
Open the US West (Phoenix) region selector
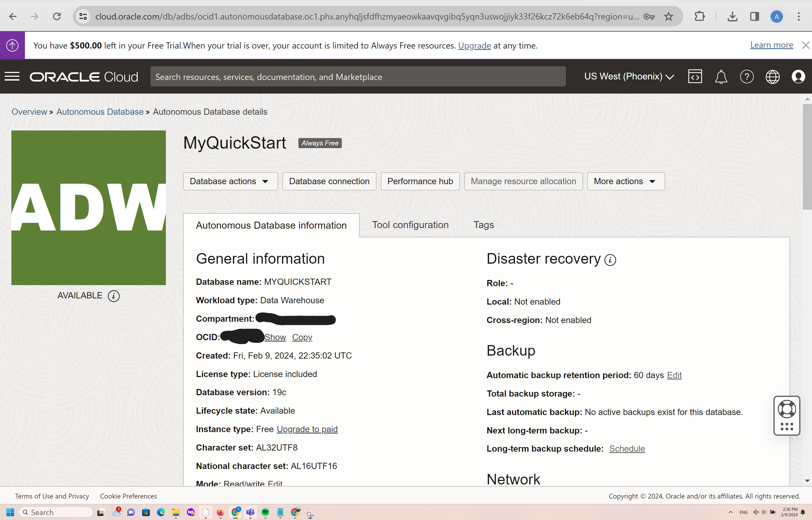tap(629, 77)
